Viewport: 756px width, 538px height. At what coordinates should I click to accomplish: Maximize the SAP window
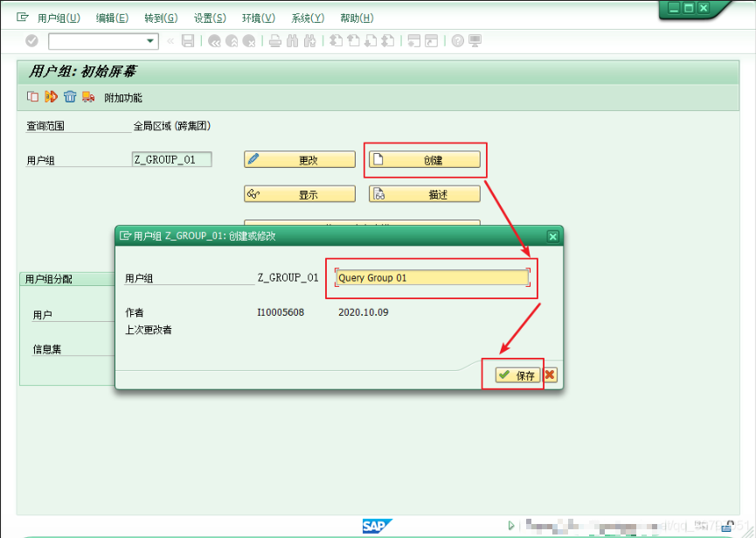tap(689, 8)
